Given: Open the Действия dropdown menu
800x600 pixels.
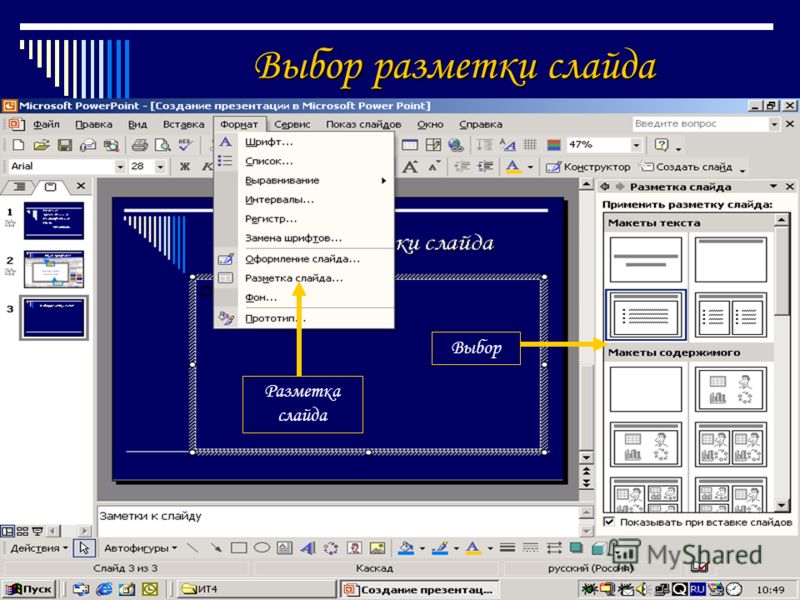Looking at the screenshot, I should click(x=39, y=548).
